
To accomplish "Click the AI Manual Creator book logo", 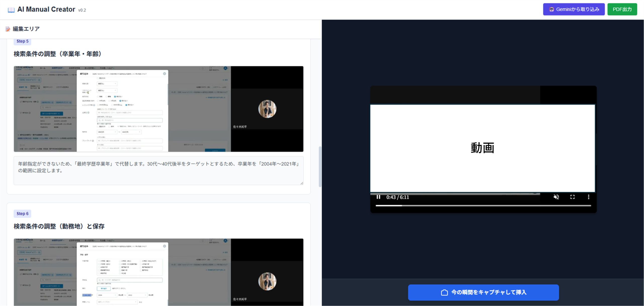I will point(11,10).
